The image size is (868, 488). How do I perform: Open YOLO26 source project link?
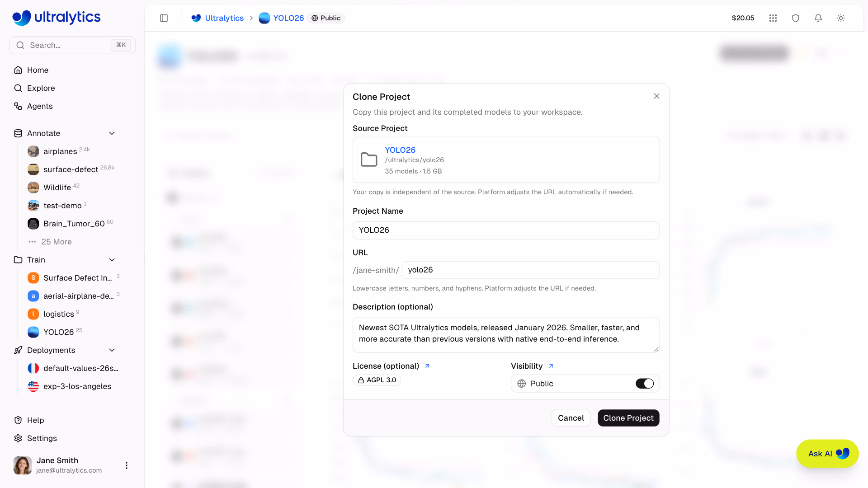pos(400,150)
